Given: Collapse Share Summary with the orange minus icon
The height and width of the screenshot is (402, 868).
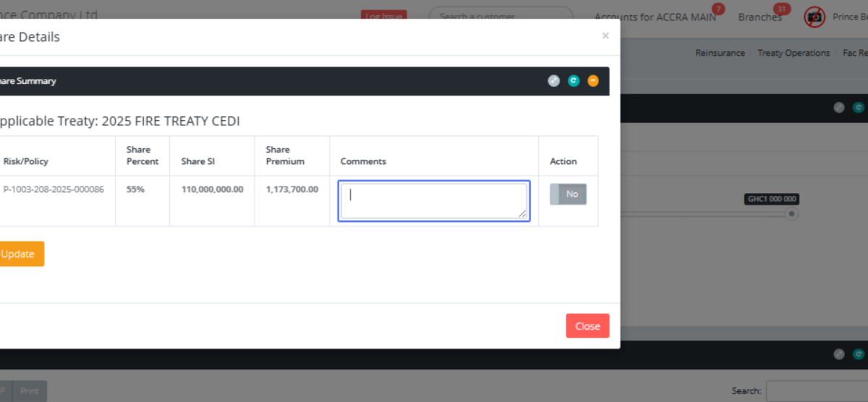Looking at the screenshot, I should pyautogui.click(x=593, y=81).
